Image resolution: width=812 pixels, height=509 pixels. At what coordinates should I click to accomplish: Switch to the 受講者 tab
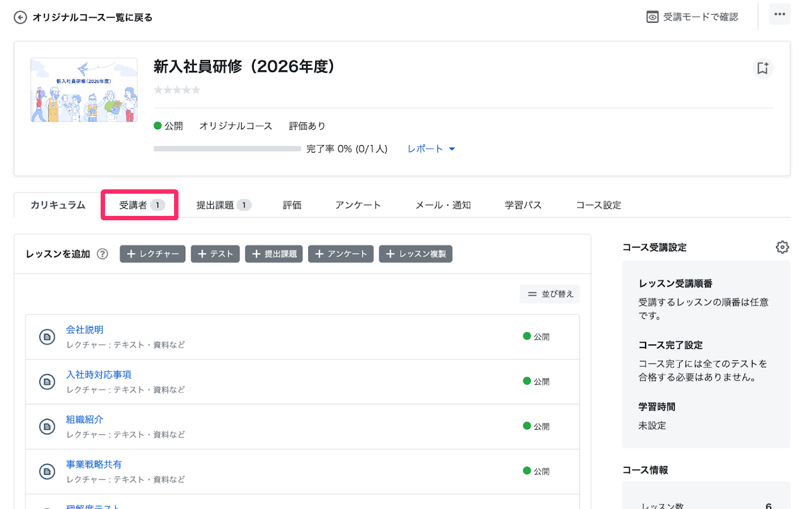click(140, 205)
